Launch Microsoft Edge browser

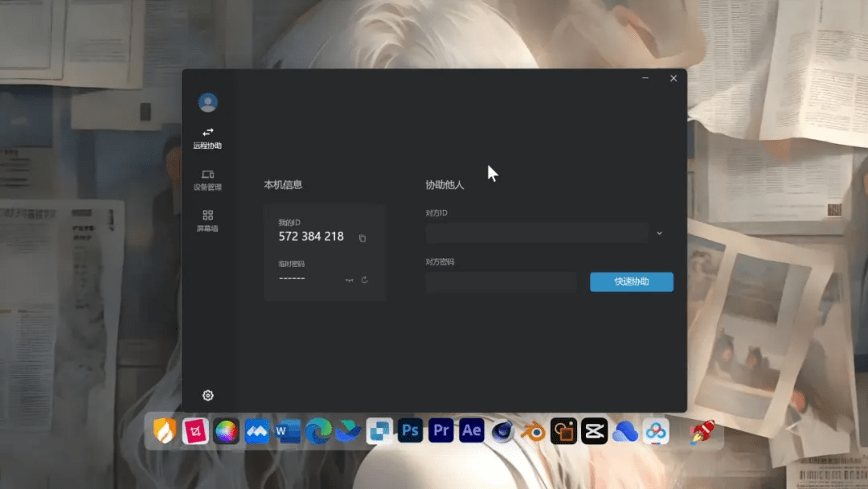coord(319,430)
